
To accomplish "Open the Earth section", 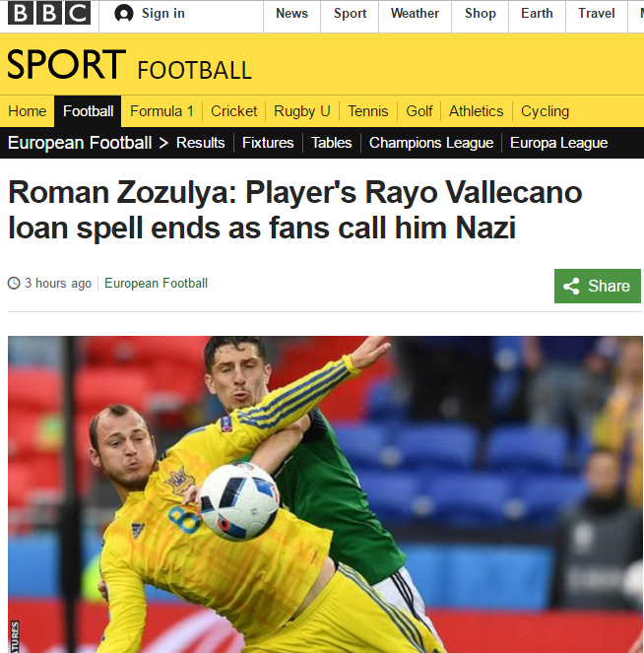I will [537, 14].
